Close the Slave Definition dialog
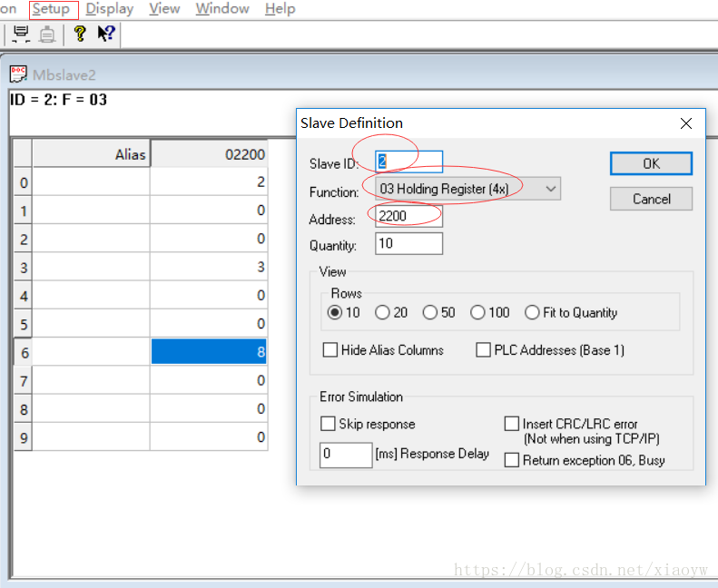This screenshot has width=718, height=588. click(x=686, y=123)
